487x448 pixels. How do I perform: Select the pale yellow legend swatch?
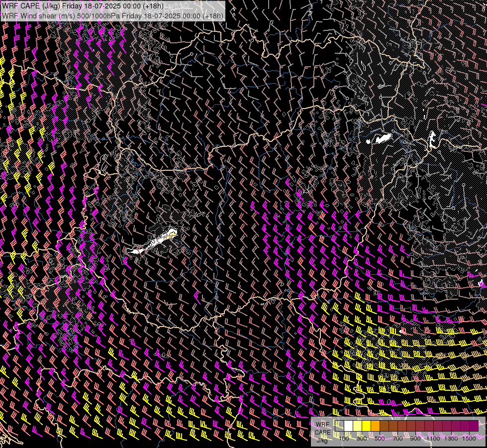(x=358, y=426)
